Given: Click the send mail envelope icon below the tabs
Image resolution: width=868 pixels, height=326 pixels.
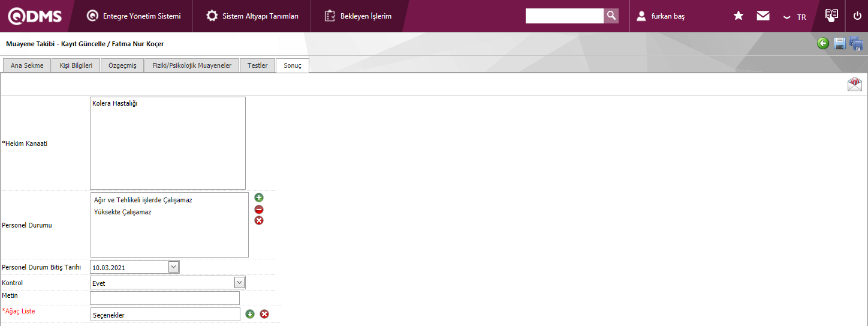Looking at the screenshot, I should (x=855, y=84).
